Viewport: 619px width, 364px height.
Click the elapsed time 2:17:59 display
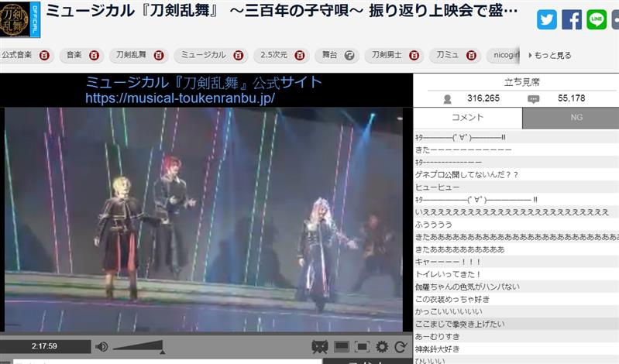pos(45,346)
